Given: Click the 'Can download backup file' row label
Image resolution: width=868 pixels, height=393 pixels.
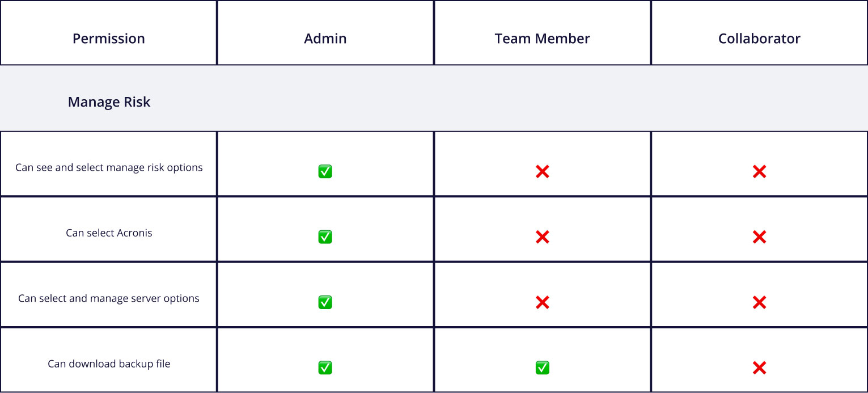Looking at the screenshot, I should [x=109, y=364].
